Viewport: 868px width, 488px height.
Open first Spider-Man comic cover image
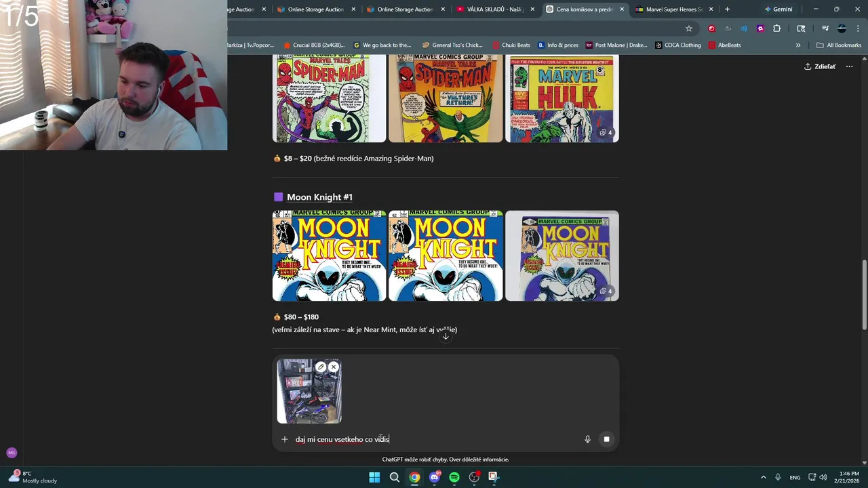pyautogui.click(x=329, y=99)
